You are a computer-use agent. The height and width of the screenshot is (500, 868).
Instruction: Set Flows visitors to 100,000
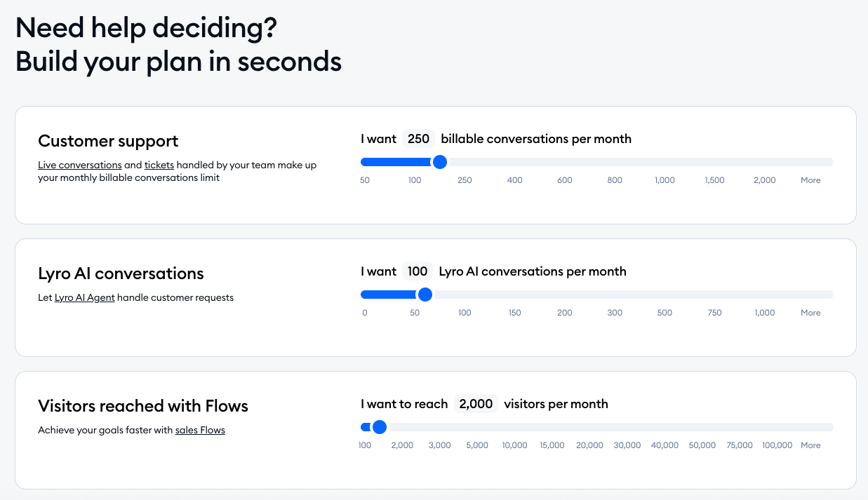click(x=777, y=428)
